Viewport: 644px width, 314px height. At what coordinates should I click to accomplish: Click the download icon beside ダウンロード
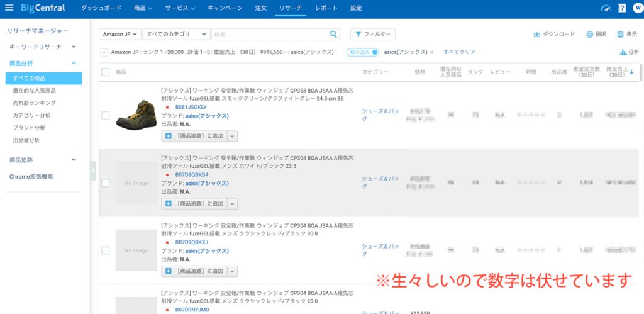(x=536, y=35)
